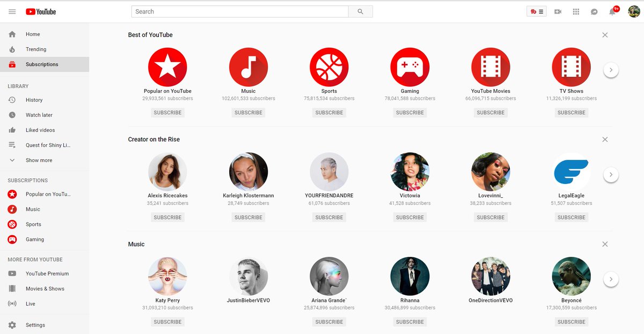Open the Music note channel icon
This screenshot has height=334, width=644.
(248, 67)
